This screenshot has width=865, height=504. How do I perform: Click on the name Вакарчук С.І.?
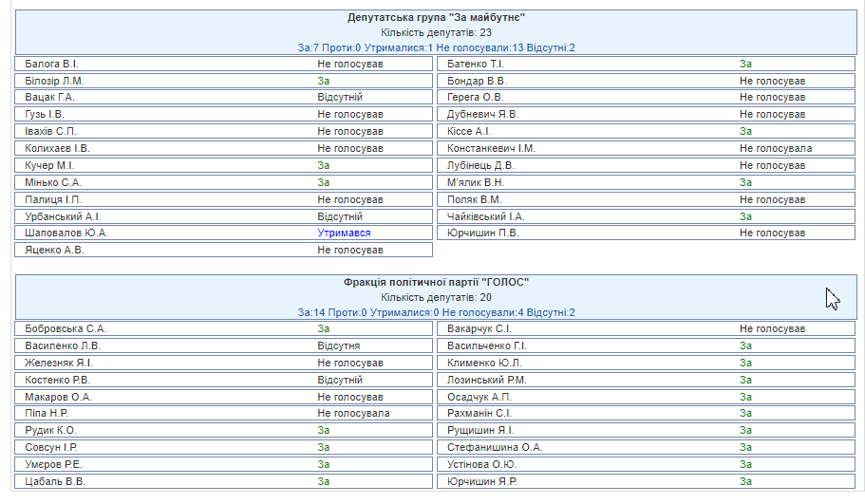point(480,328)
